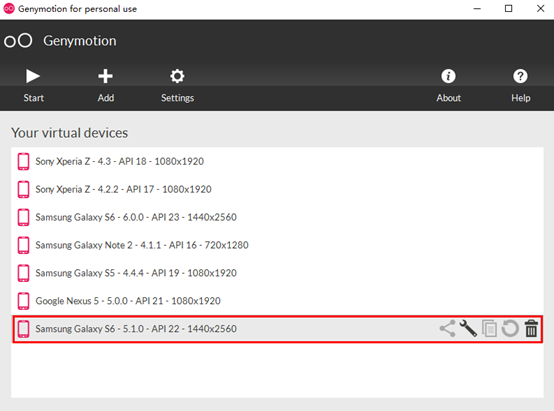This screenshot has height=411, width=554.
Task: Click the Genymotion logo in header
Action: coord(18,41)
